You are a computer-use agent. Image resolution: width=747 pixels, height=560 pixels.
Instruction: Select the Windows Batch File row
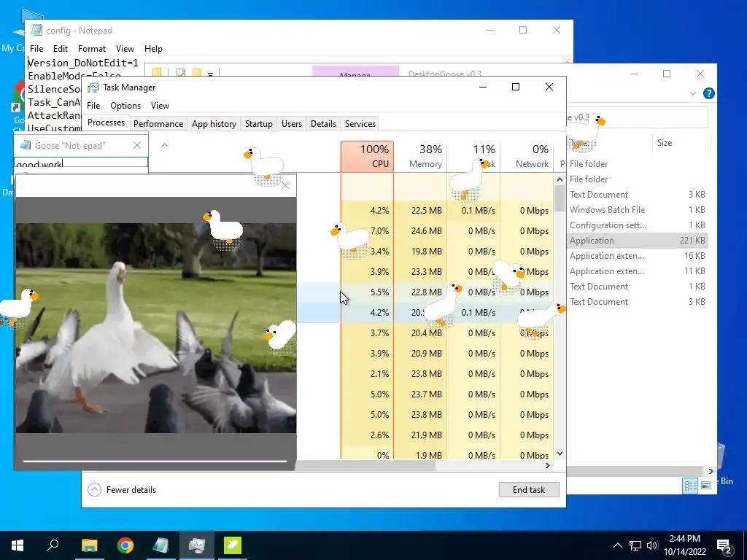(638, 210)
